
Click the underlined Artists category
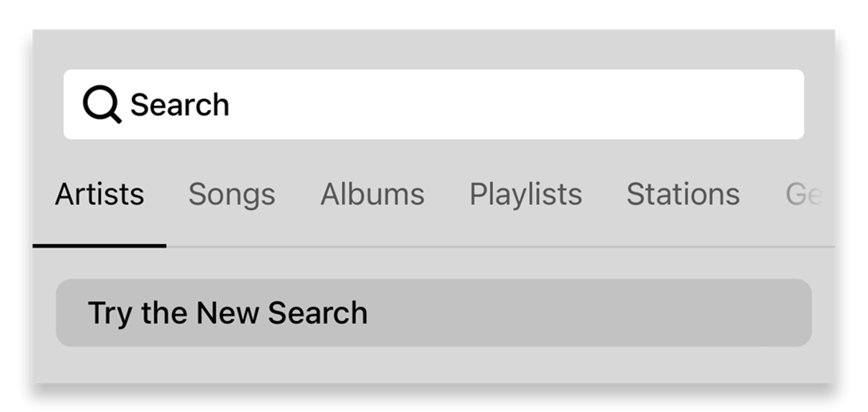(x=100, y=194)
